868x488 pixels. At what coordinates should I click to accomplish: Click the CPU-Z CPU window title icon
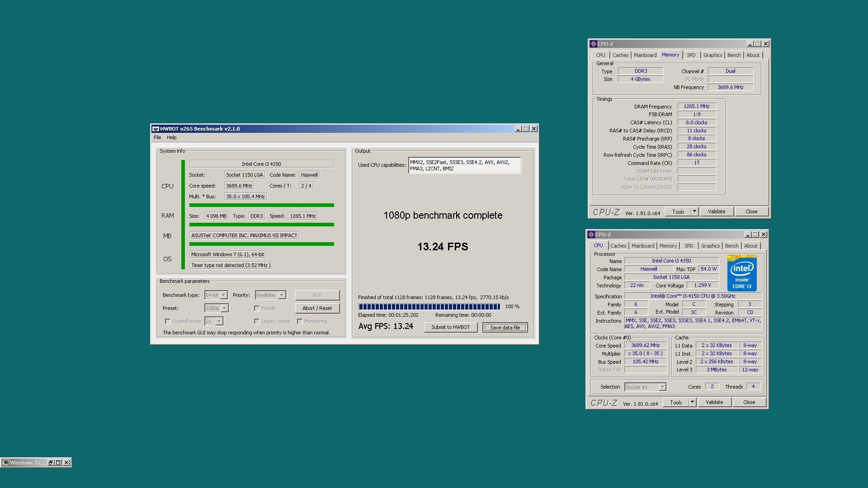[591, 235]
